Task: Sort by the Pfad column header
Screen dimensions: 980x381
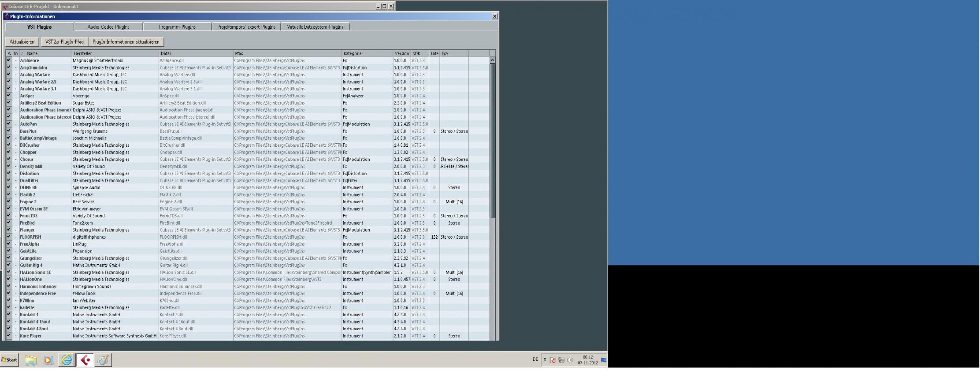Action: click(x=287, y=53)
